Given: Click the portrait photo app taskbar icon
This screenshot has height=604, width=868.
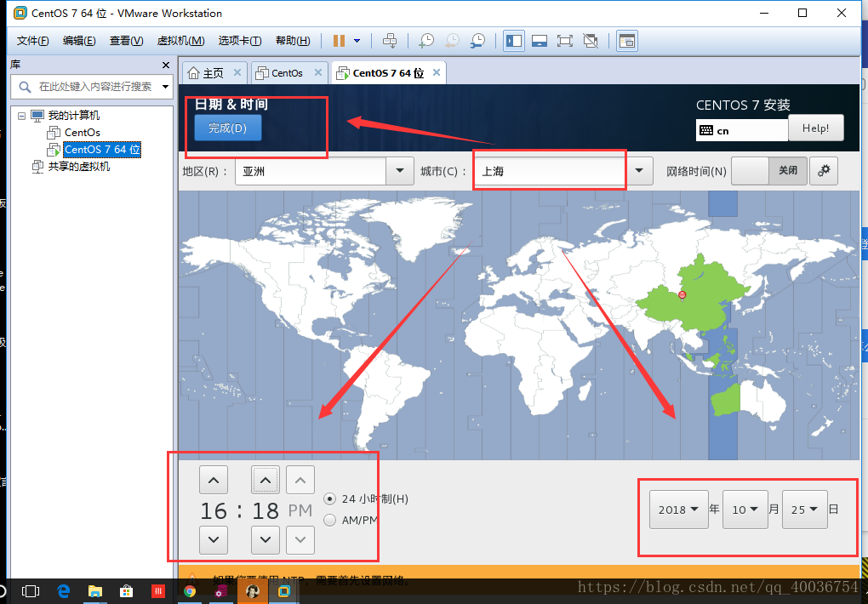Looking at the screenshot, I should click(x=253, y=591).
